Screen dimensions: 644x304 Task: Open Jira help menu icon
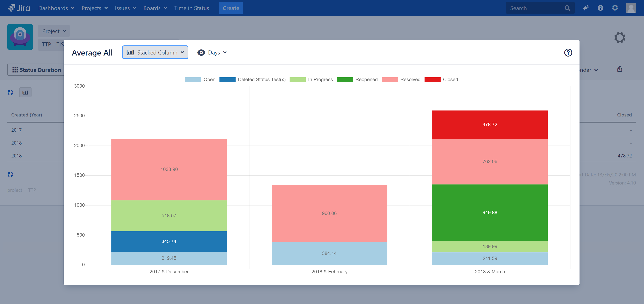pyautogui.click(x=600, y=8)
